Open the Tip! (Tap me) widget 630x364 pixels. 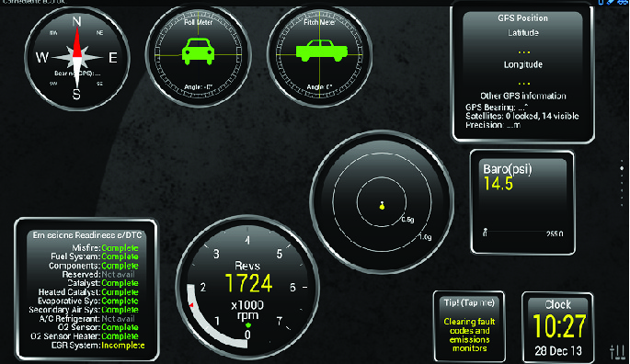coord(469,326)
